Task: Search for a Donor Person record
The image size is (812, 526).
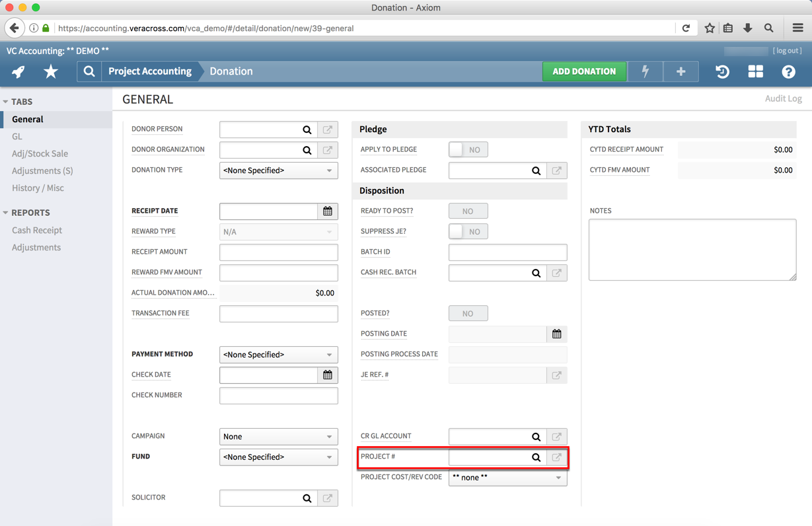Action: (307, 130)
